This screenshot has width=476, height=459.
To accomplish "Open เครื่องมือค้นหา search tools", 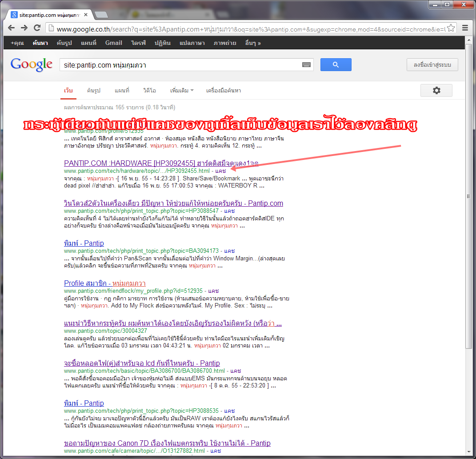I will 224,91.
